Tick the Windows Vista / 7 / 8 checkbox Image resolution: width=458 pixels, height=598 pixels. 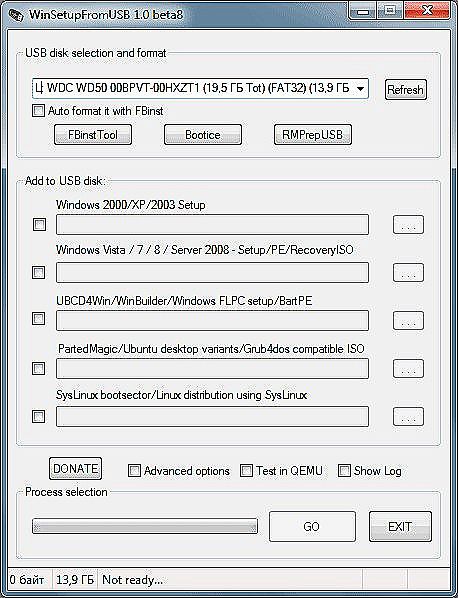point(39,272)
